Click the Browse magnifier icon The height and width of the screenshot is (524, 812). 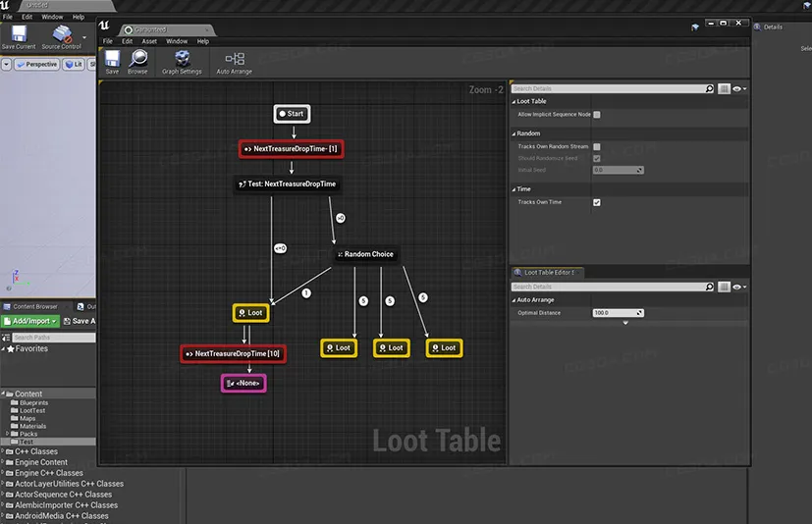tap(138, 59)
